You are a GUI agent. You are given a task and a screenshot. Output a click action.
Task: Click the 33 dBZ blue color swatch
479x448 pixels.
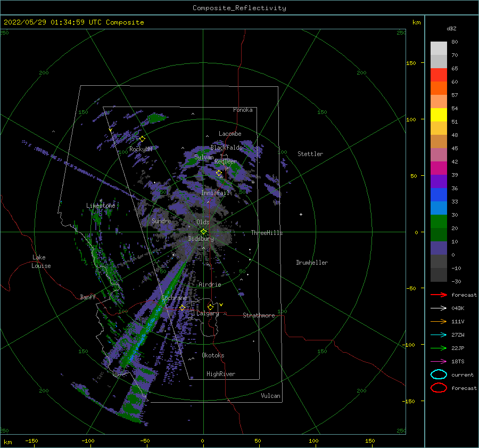pyautogui.click(x=439, y=194)
